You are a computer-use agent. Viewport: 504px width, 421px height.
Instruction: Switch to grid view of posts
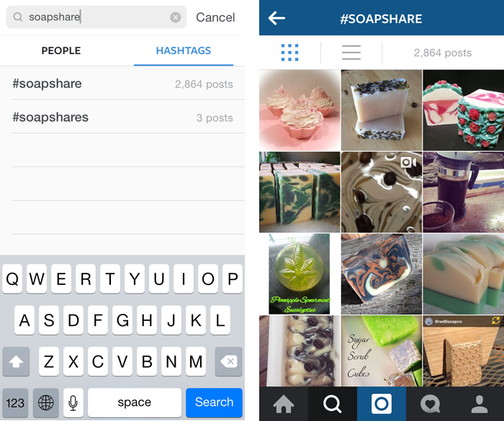[289, 53]
